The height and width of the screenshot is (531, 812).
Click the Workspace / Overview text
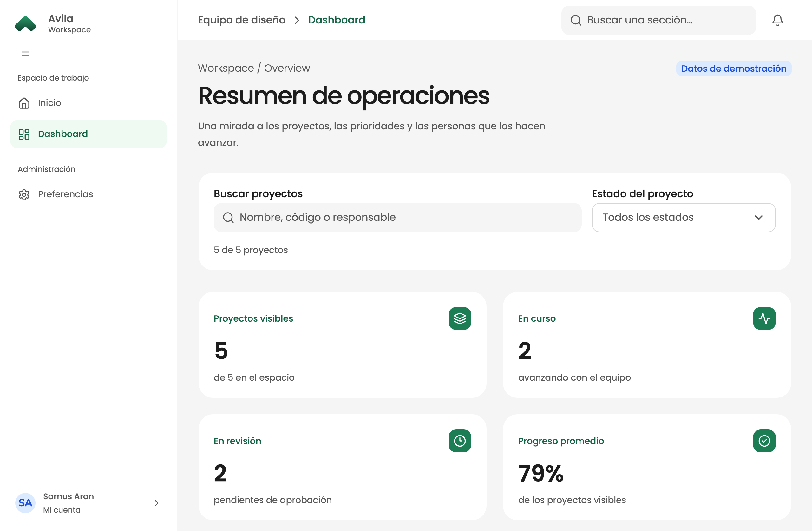(x=254, y=68)
